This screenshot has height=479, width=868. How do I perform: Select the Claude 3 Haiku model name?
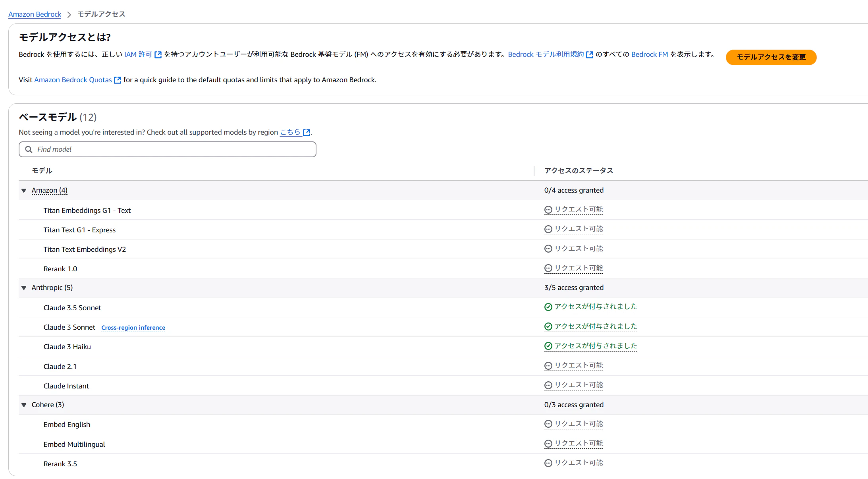click(67, 347)
